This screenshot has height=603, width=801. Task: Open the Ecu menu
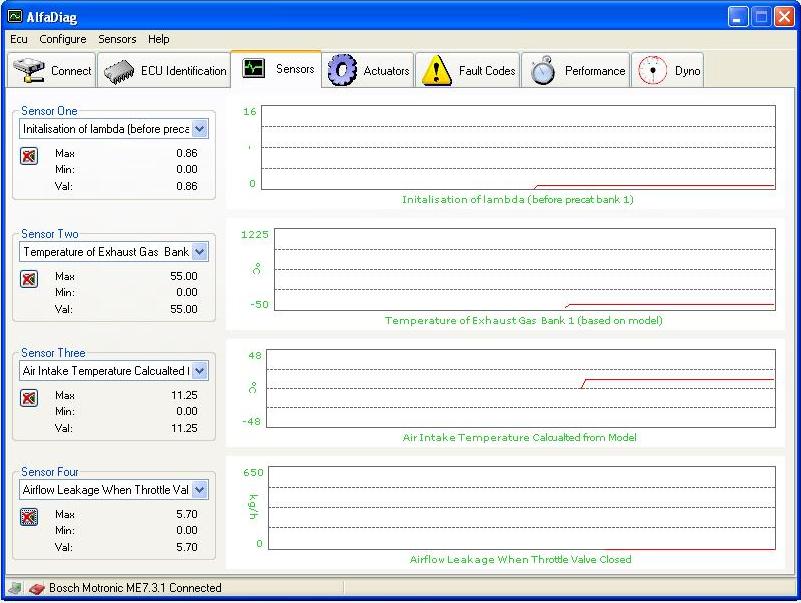click(x=19, y=39)
